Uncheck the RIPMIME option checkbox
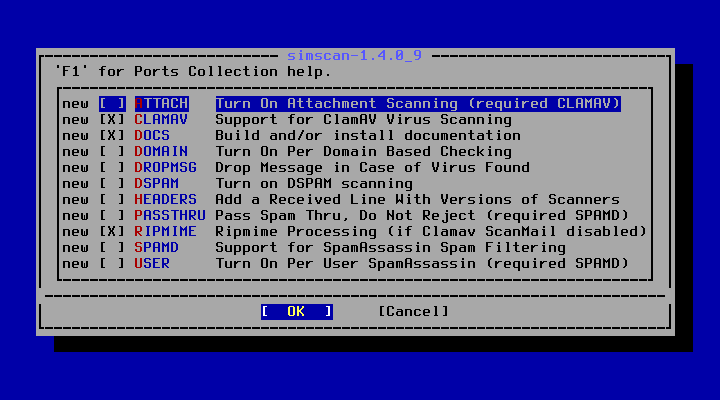 tap(112, 232)
